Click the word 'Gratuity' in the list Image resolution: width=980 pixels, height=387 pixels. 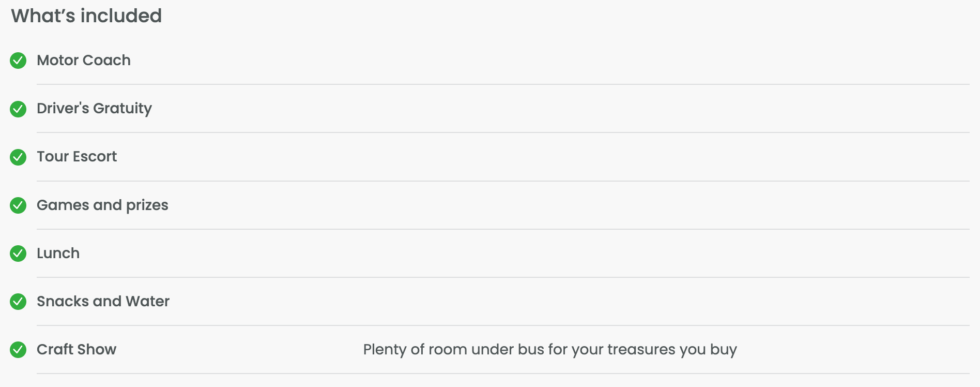pos(122,109)
